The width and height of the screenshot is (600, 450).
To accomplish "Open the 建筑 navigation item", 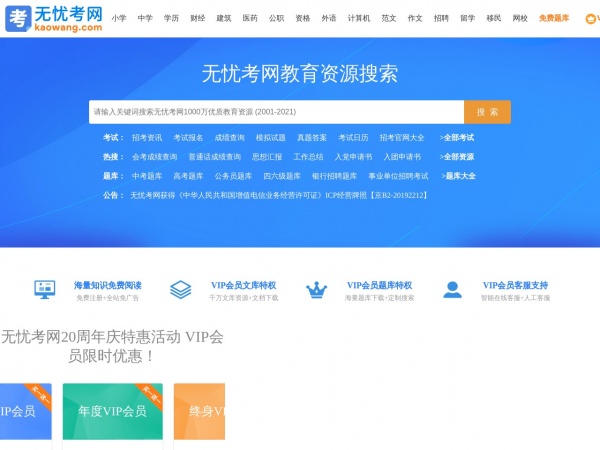I will tap(224, 18).
